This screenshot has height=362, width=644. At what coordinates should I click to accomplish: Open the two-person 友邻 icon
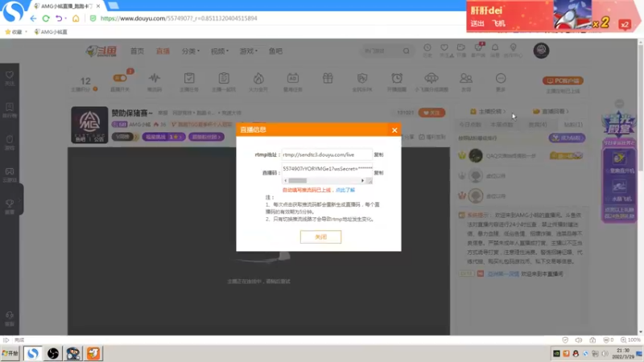click(466, 78)
